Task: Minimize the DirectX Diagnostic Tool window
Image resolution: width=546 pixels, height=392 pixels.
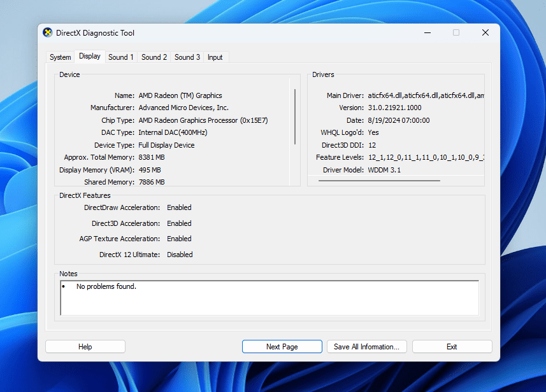Action: click(x=427, y=32)
